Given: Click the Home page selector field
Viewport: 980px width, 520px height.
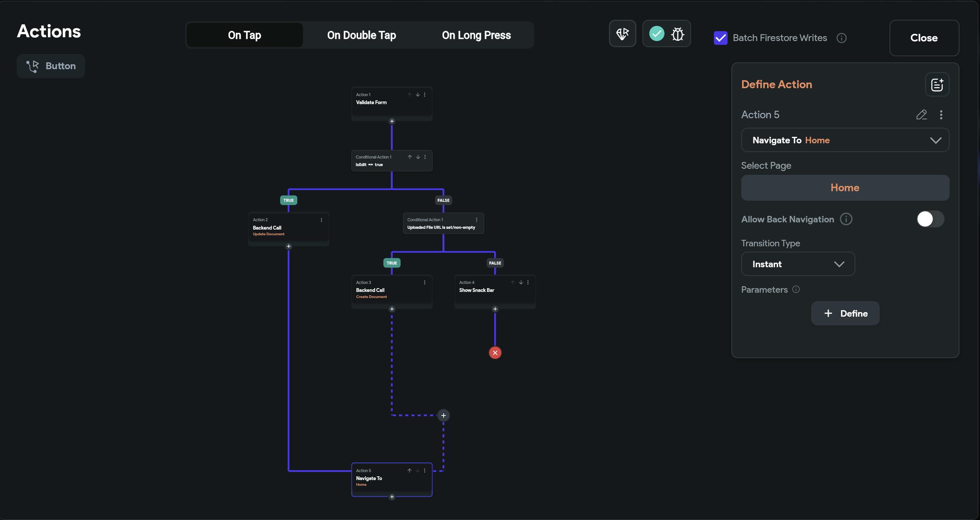Looking at the screenshot, I should pyautogui.click(x=845, y=187).
